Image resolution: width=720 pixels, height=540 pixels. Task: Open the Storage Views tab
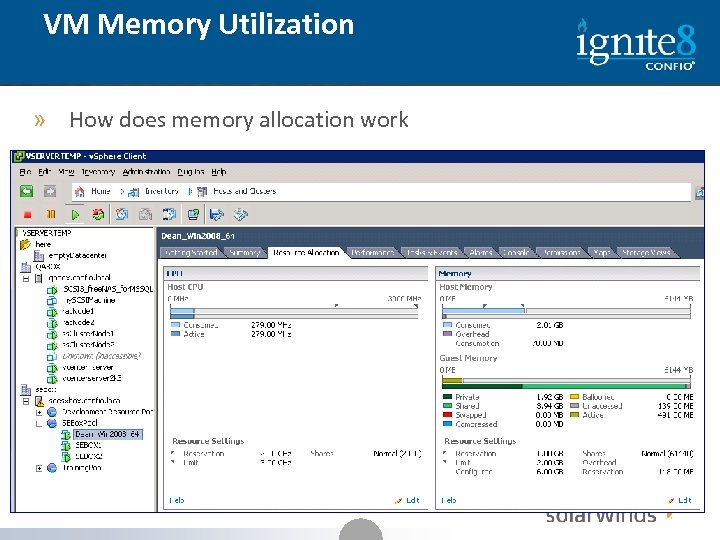coord(646,253)
